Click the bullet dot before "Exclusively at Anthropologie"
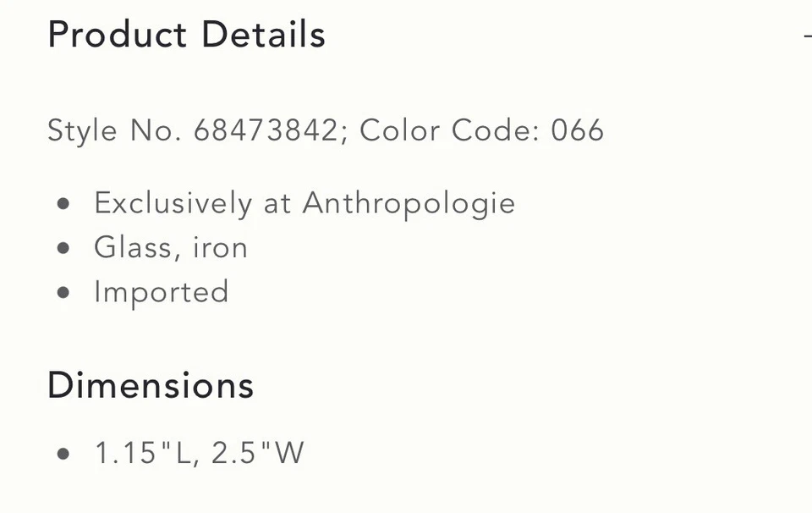The height and width of the screenshot is (513, 812). pyautogui.click(x=63, y=205)
